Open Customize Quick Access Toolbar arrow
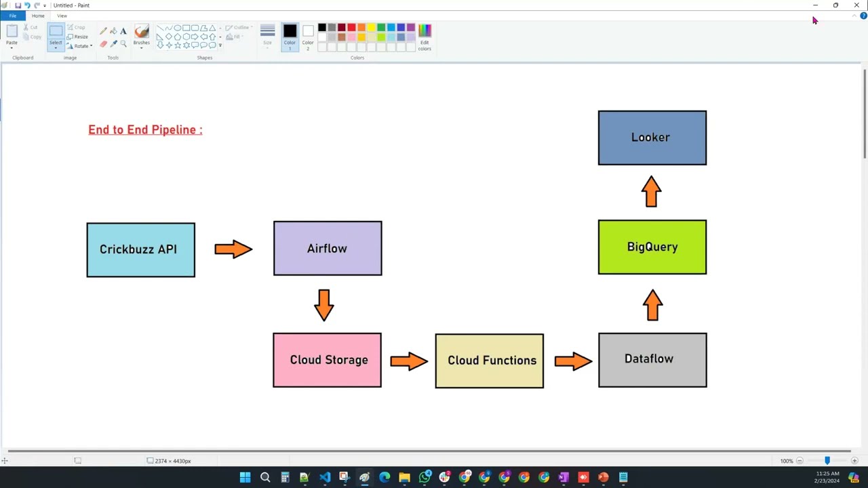This screenshot has height=488, width=868. (x=45, y=5)
